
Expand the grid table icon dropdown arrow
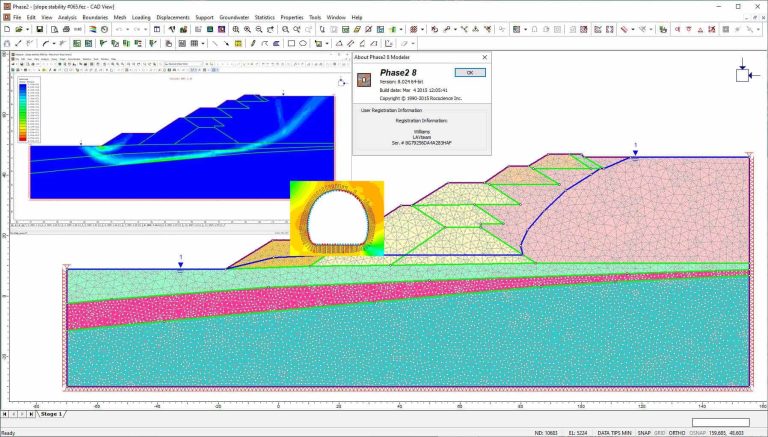click(x=203, y=43)
